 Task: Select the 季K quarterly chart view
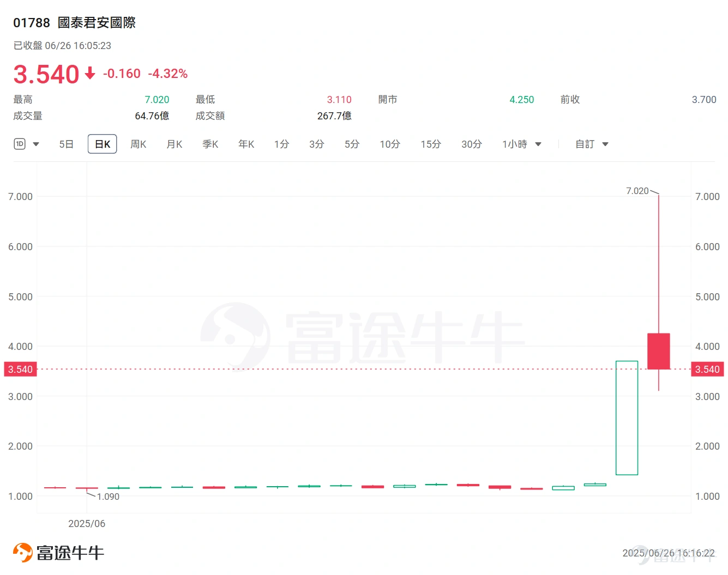[210, 144]
